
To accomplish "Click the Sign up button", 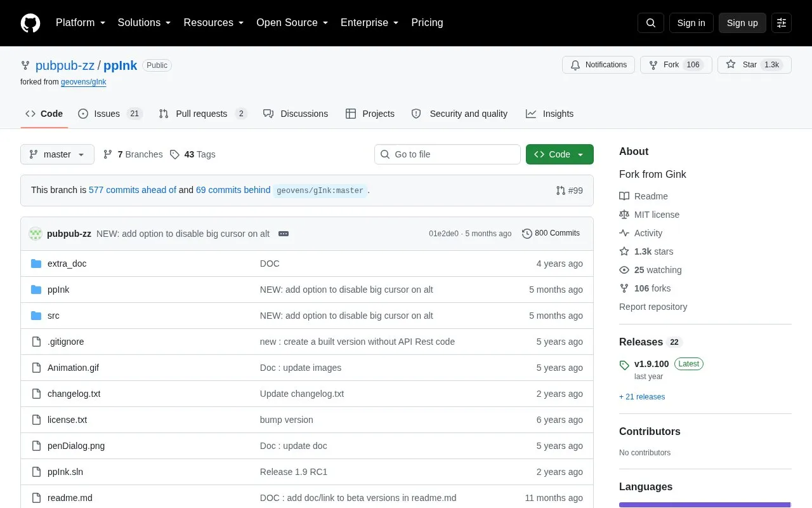I will coord(742,23).
